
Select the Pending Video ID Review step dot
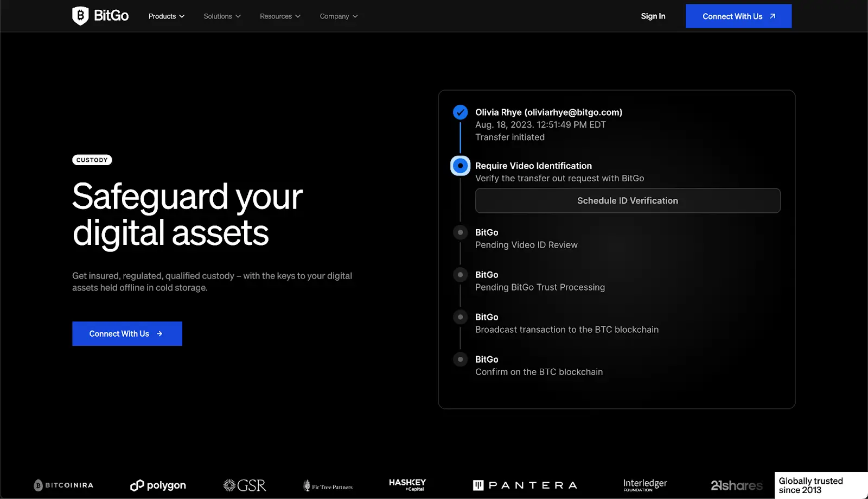pos(460,232)
